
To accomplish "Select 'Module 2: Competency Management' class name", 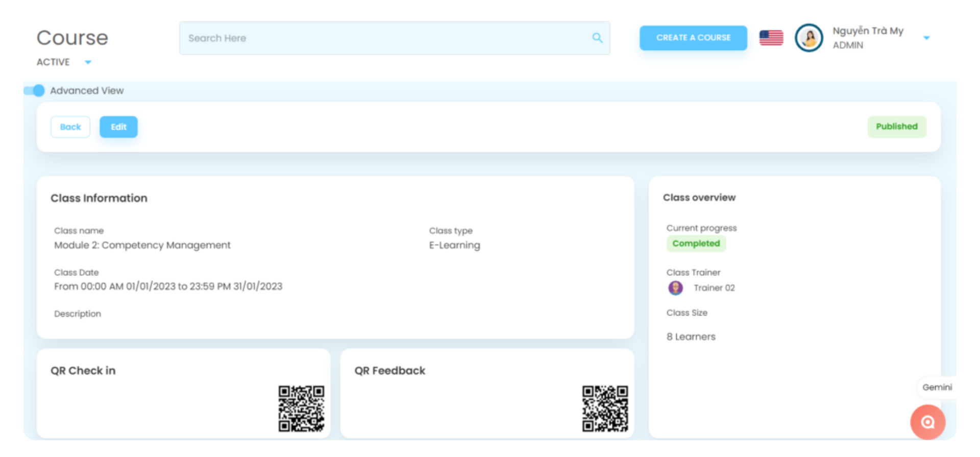I will [142, 245].
